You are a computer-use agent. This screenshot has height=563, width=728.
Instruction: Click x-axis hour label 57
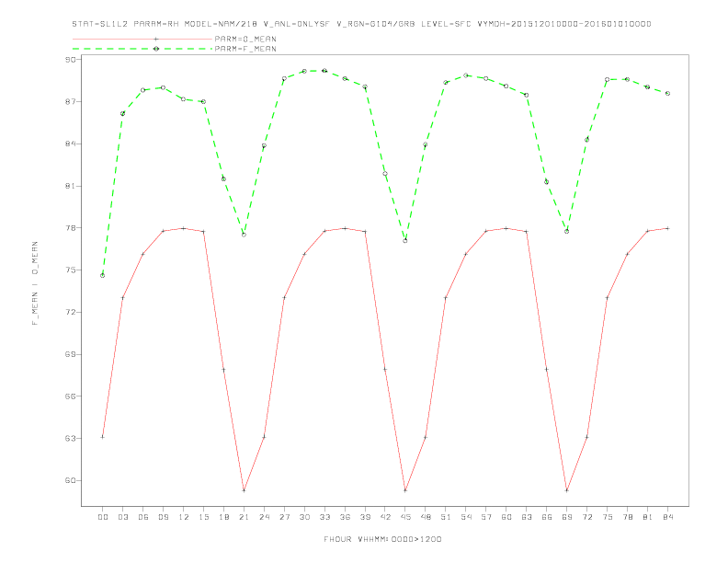486,517
